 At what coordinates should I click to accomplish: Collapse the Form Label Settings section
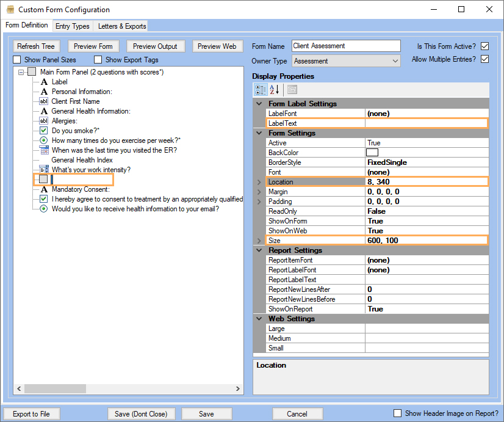pyautogui.click(x=259, y=104)
